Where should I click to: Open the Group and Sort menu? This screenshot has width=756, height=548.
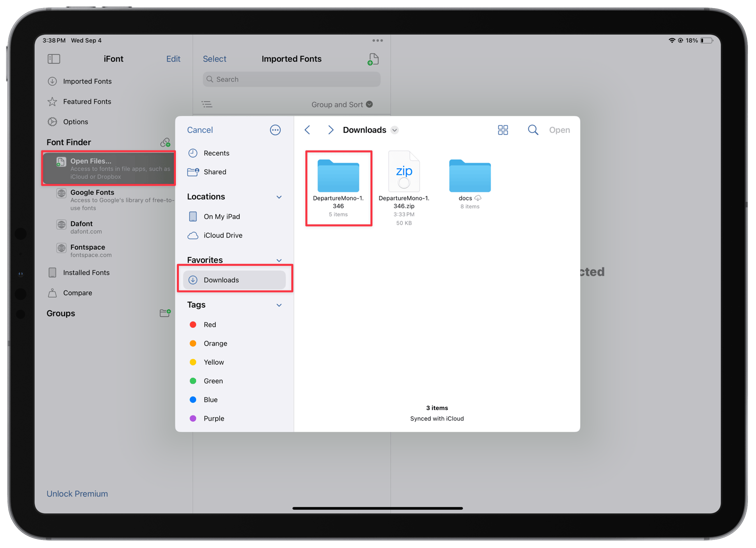(x=342, y=104)
